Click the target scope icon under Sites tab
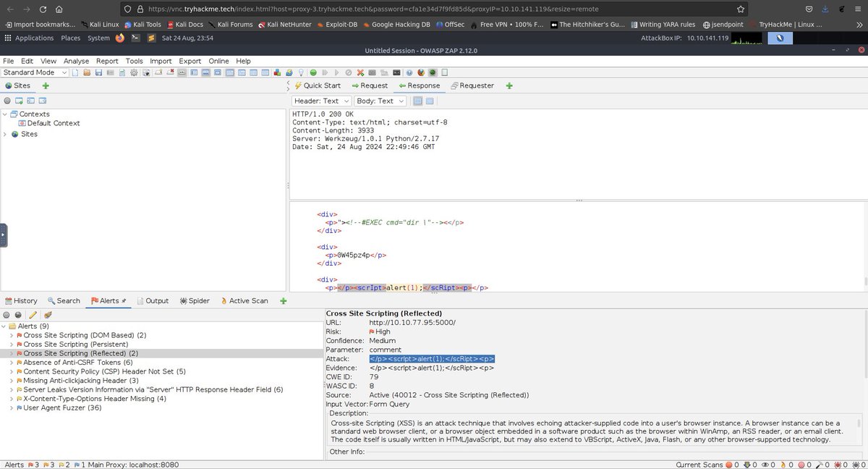The width and height of the screenshot is (868, 469). click(7, 101)
